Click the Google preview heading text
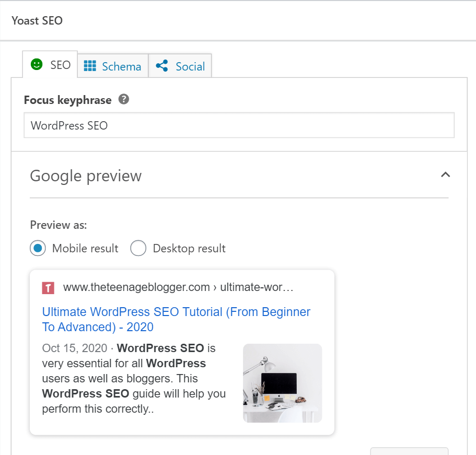This screenshot has width=476, height=455. tap(86, 176)
